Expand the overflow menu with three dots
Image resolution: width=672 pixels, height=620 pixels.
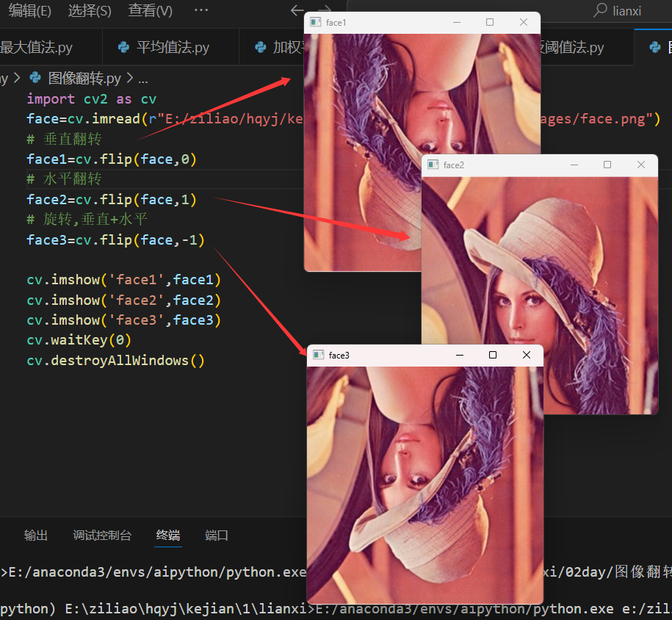click(x=200, y=10)
